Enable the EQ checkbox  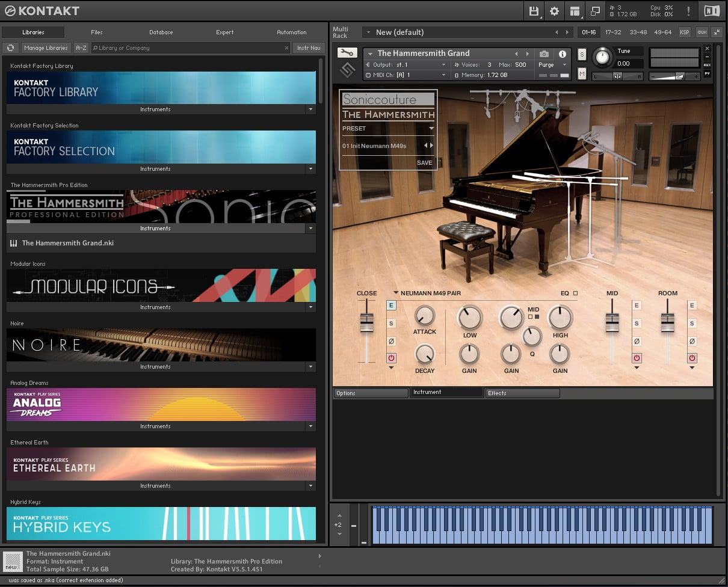tap(575, 293)
